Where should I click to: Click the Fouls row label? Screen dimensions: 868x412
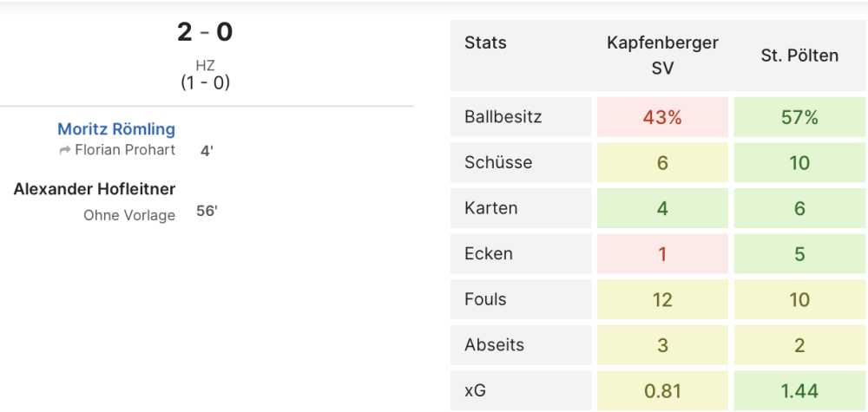click(486, 299)
